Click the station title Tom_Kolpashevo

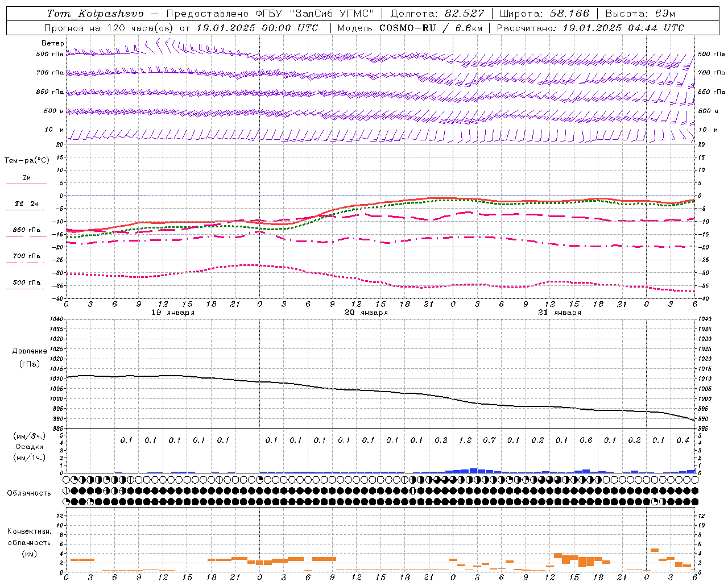tap(95, 14)
